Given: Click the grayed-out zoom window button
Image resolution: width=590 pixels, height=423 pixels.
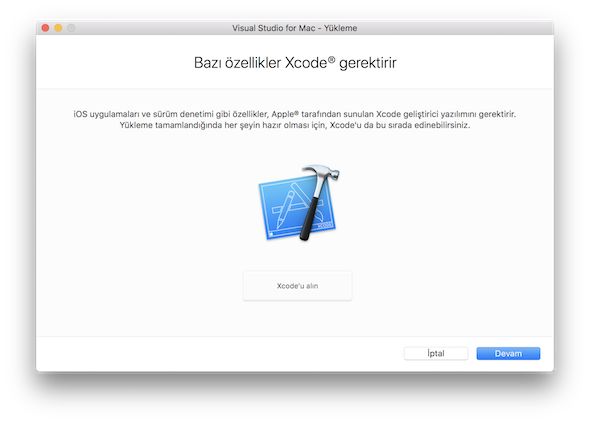Looking at the screenshot, I should click(x=71, y=28).
